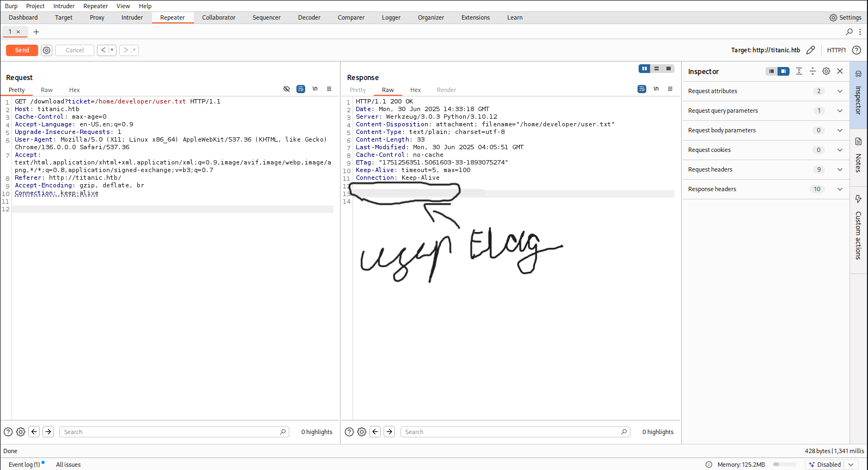Go to next match in Response search
868x470 pixels.
390,432
